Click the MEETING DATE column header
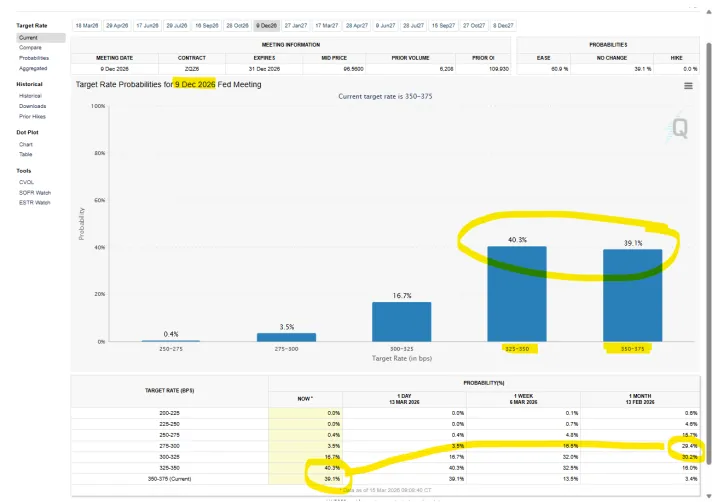 tap(115, 58)
